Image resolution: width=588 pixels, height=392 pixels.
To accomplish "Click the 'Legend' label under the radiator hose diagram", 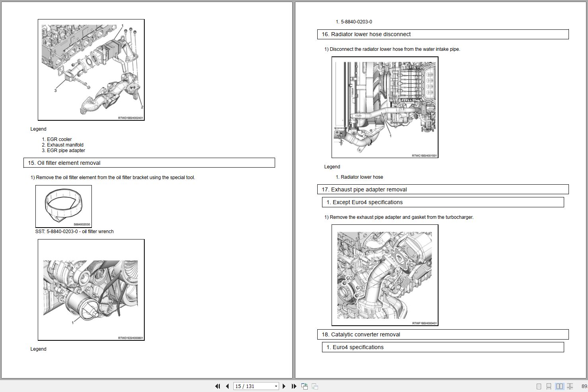I will point(332,167).
